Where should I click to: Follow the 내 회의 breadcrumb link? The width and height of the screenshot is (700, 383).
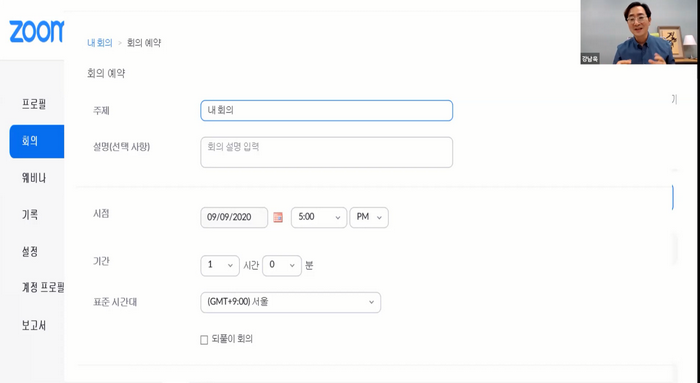[x=100, y=43]
